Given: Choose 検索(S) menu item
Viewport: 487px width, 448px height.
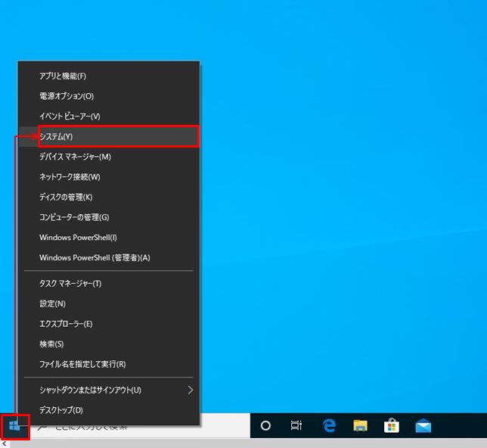Looking at the screenshot, I should point(109,344).
